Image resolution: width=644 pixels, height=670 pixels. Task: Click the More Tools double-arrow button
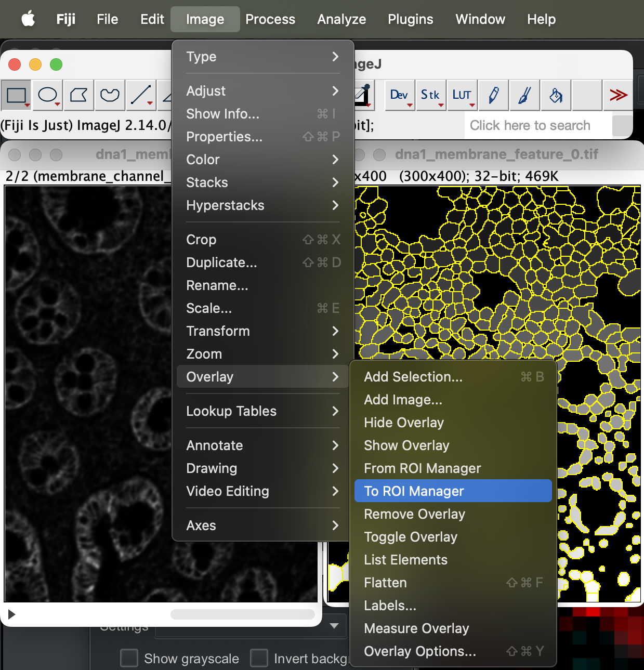(618, 95)
